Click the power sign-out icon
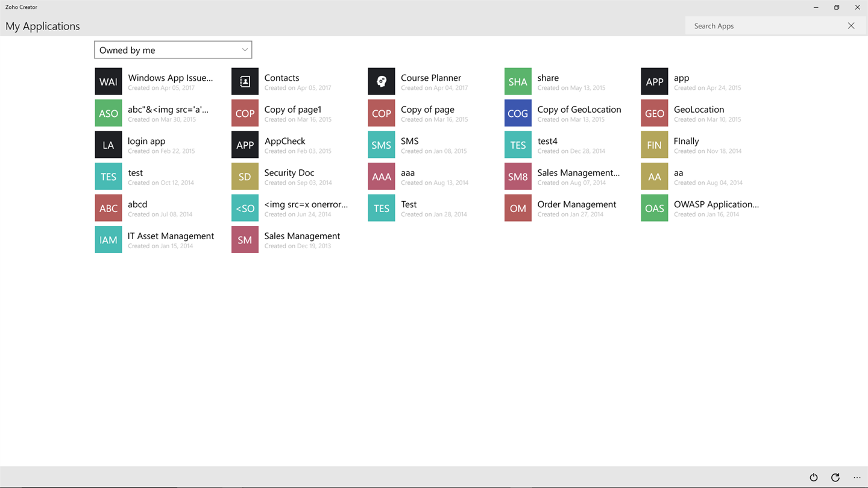The image size is (868, 488). pos(814,477)
